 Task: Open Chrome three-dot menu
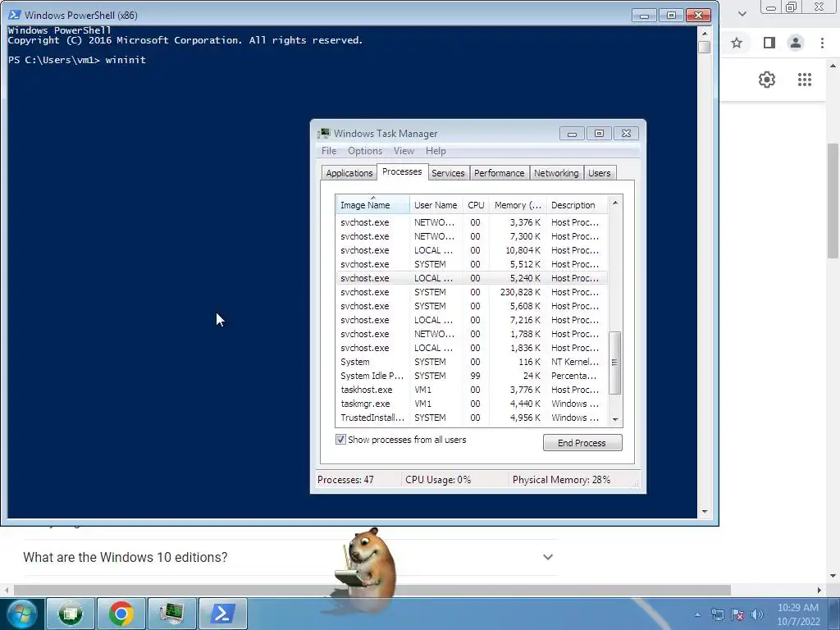point(822,43)
